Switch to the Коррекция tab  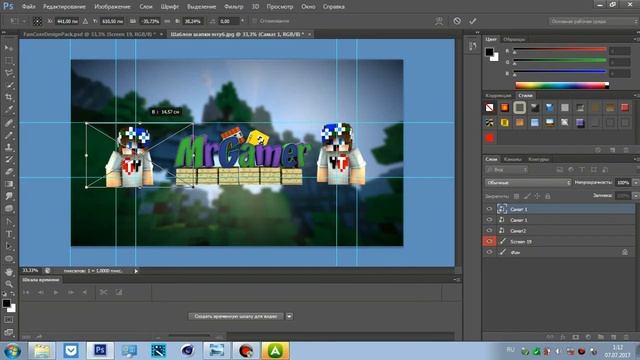(x=498, y=95)
